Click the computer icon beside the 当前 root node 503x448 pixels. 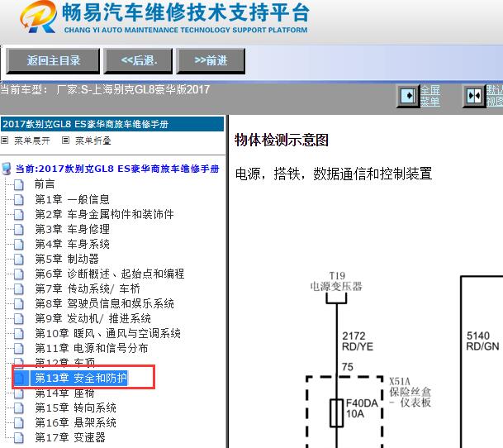tap(6, 169)
